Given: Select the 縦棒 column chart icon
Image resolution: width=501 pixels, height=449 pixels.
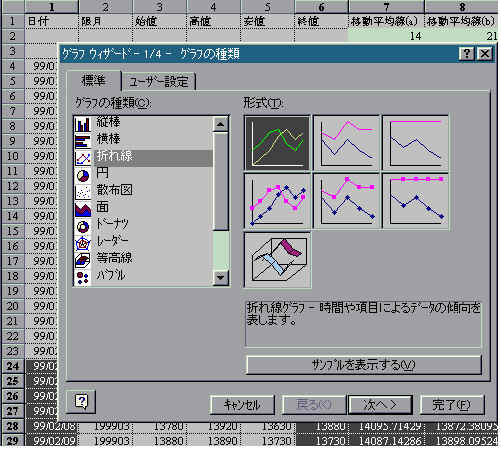Looking at the screenshot, I should click(x=83, y=124).
